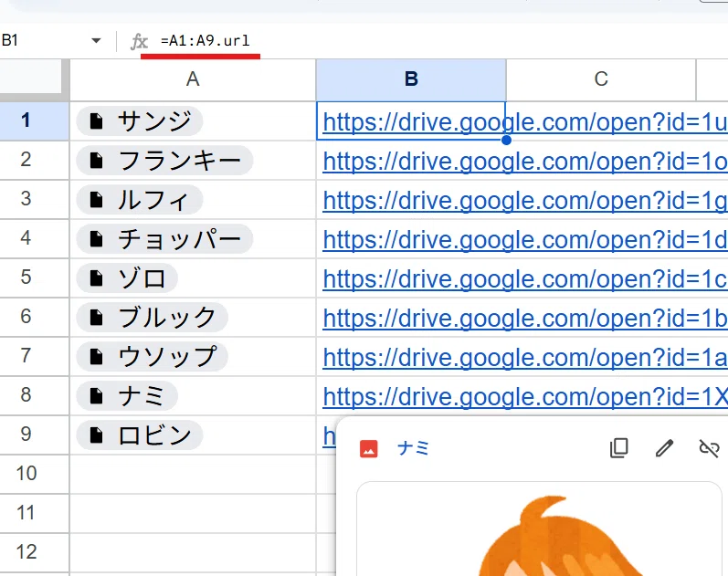Select column C header
Image resolution: width=728 pixels, height=576 pixels.
coord(601,79)
